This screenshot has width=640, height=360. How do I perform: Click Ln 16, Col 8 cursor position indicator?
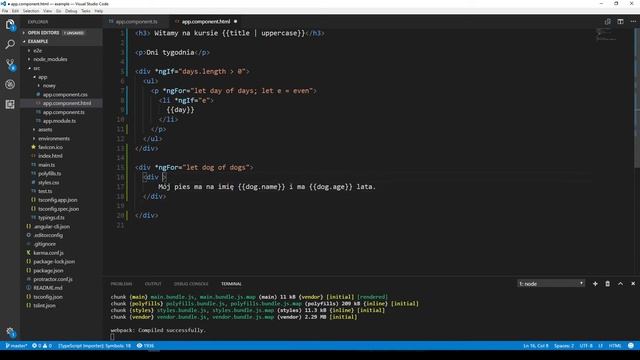coord(536,346)
